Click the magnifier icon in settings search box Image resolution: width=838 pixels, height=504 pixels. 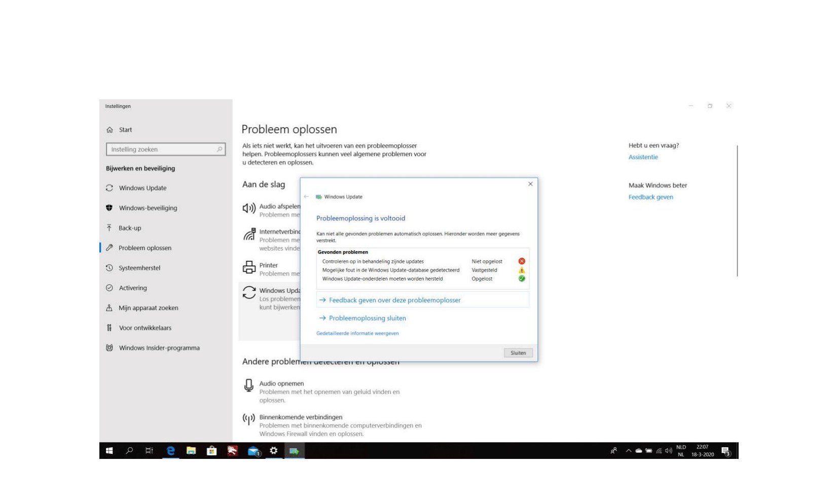point(220,149)
